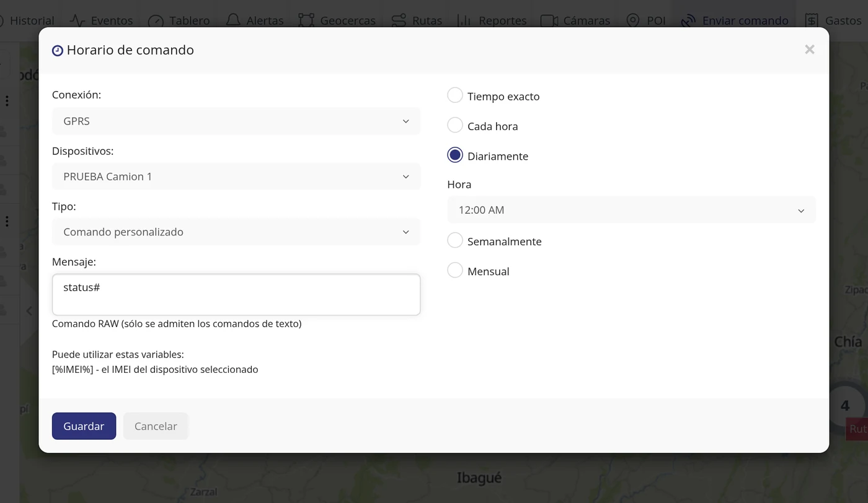Click the Eventos pulse icon

(x=77, y=20)
